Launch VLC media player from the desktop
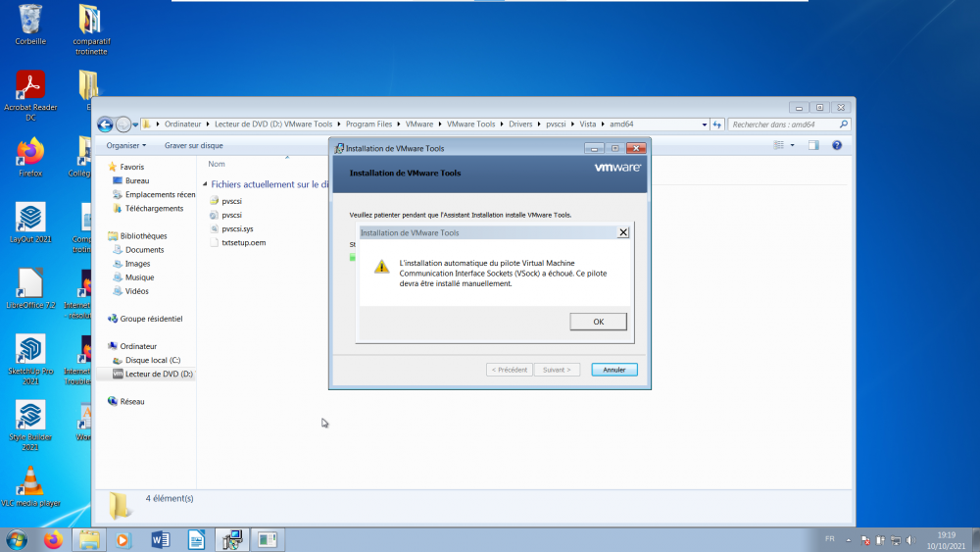 [30, 486]
